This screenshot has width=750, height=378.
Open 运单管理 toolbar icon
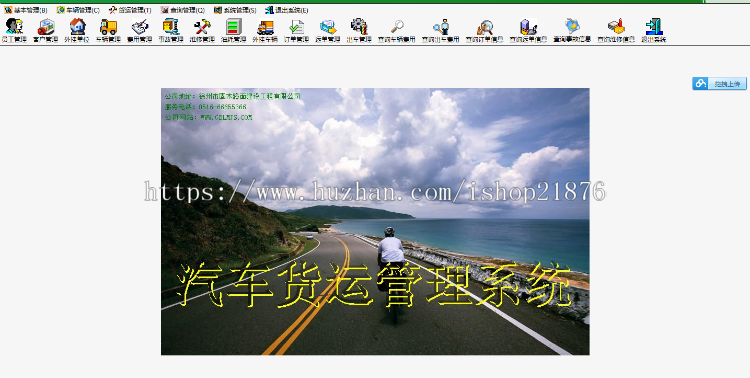tap(328, 31)
